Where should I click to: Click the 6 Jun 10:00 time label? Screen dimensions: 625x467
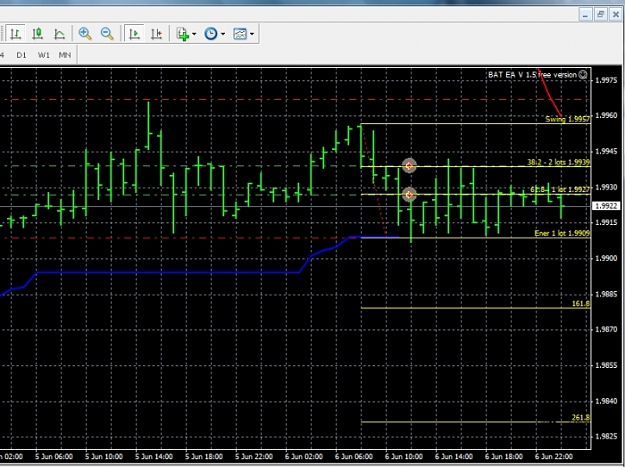[404, 457]
